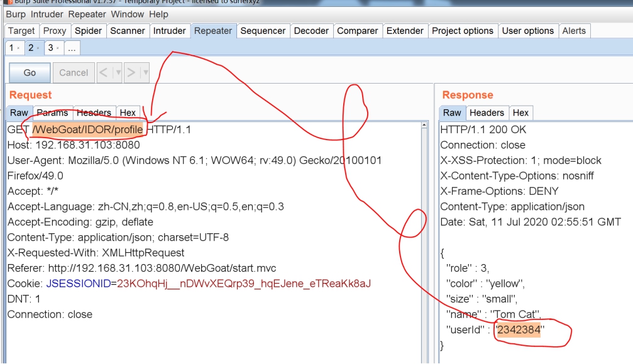Switch to the Sequencer tab
The width and height of the screenshot is (633, 364).
coord(263,31)
